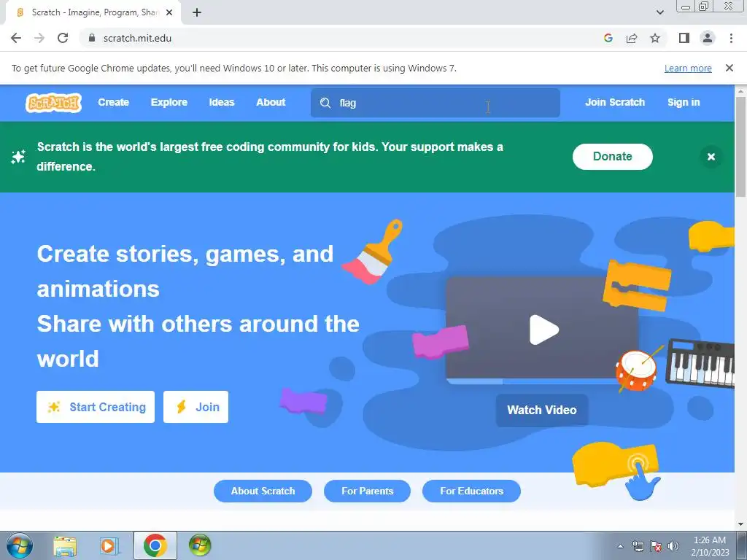The height and width of the screenshot is (560, 747).
Task: Reload the page
Action: (63, 38)
